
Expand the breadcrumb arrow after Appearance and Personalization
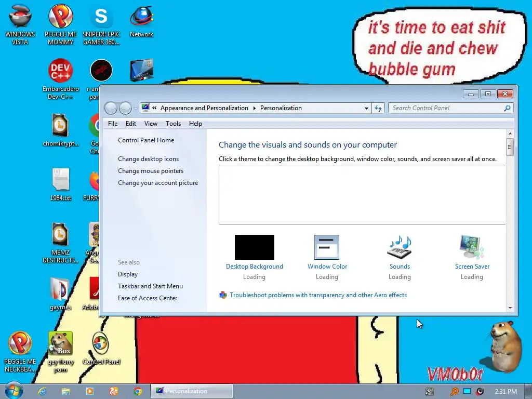click(x=254, y=108)
